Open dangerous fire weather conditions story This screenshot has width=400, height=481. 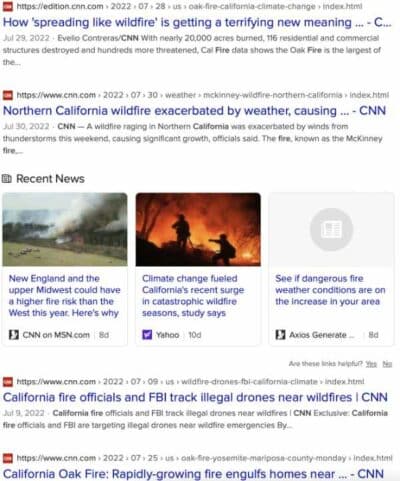click(330, 290)
